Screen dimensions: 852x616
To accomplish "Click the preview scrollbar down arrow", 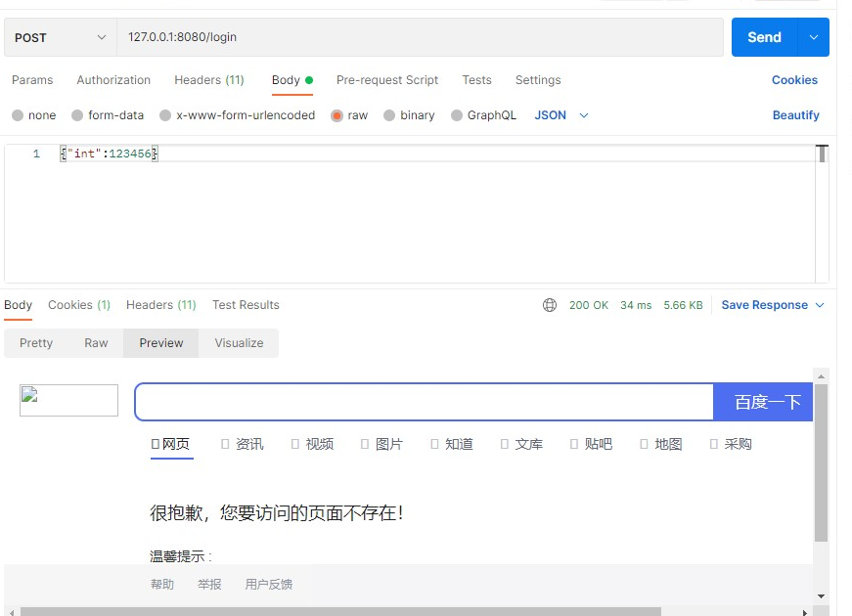I will pyautogui.click(x=821, y=596).
